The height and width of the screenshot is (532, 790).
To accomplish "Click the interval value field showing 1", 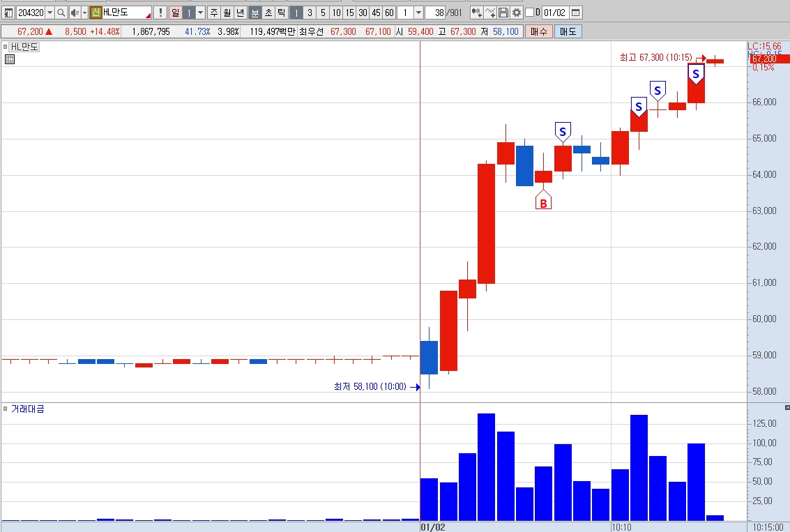I will point(405,13).
